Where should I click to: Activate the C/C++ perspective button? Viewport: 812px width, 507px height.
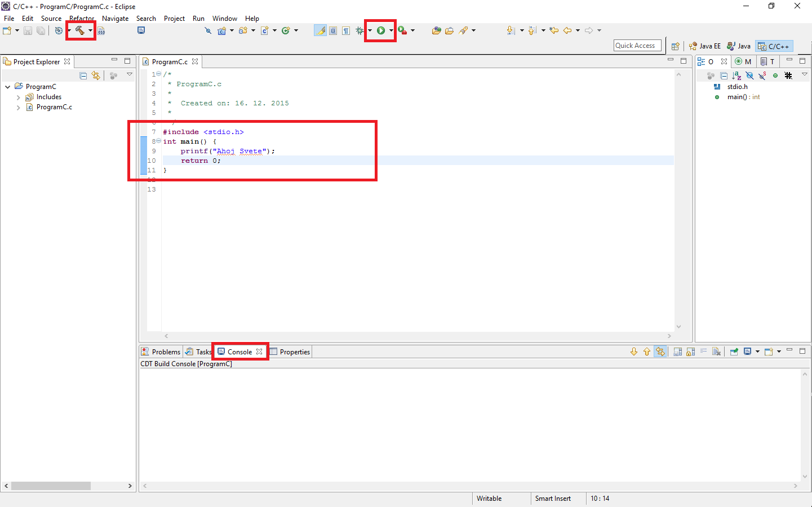point(774,46)
